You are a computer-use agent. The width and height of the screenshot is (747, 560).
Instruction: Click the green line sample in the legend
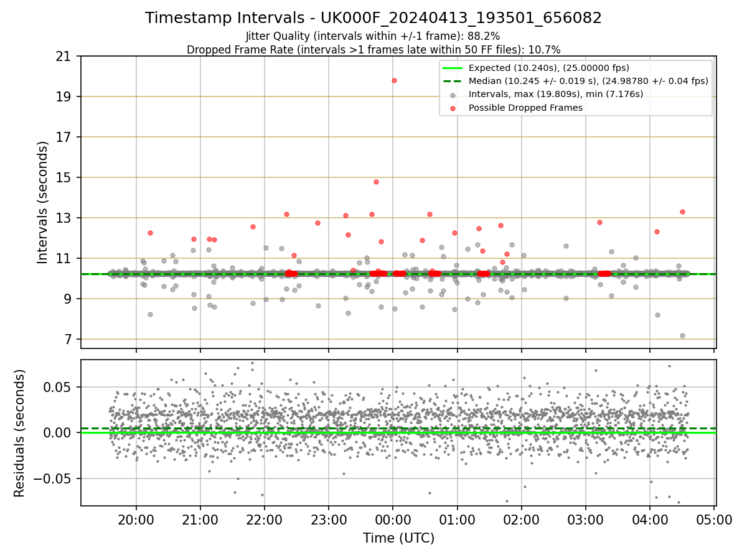(453, 68)
